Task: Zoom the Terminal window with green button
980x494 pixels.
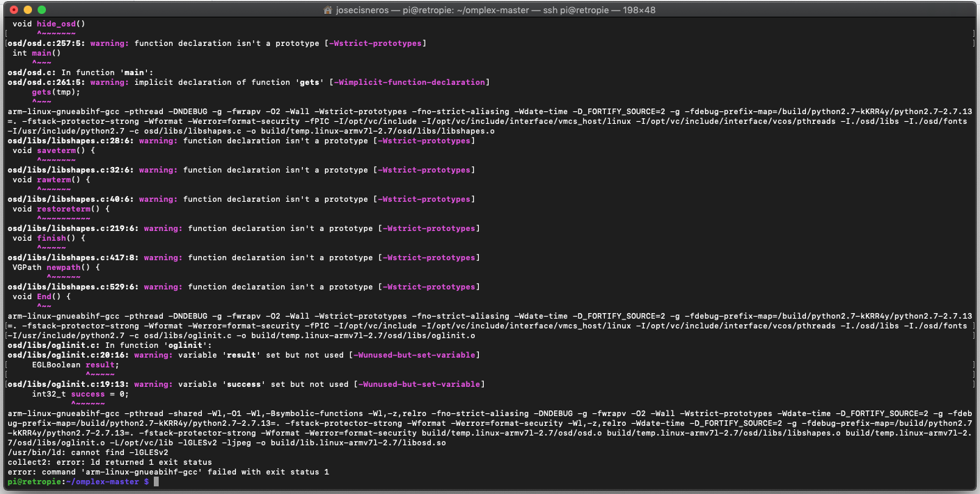Action: coord(42,10)
